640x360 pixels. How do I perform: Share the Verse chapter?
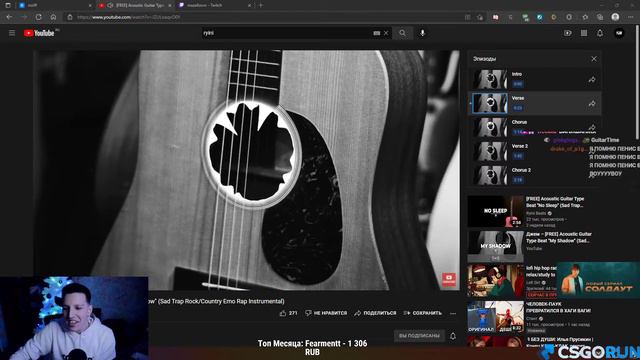592,104
